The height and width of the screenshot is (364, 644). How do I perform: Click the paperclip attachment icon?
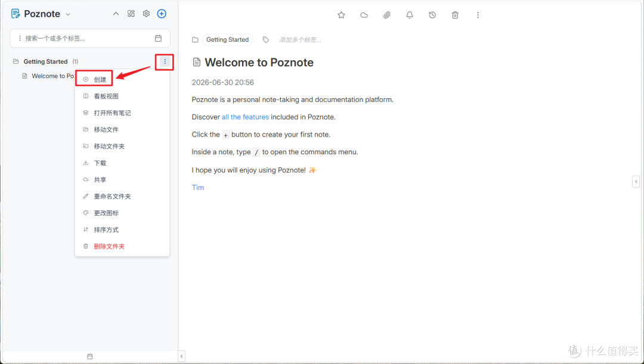pos(387,15)
